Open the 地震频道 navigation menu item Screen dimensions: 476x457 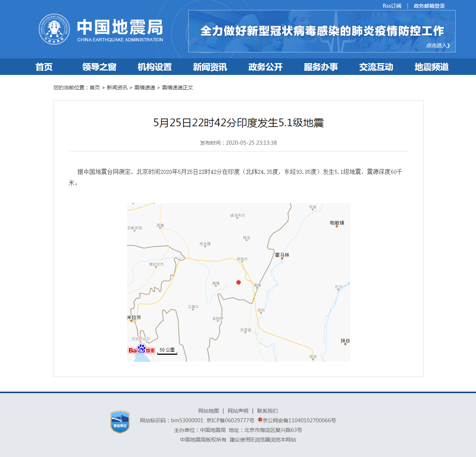coord(432,67)
